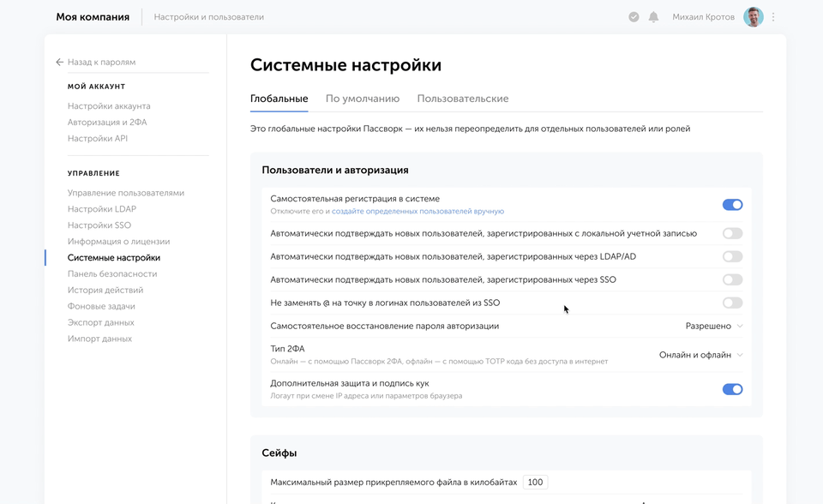
Task: Switch to 'Пользовательские' tab
Action: 463,99
